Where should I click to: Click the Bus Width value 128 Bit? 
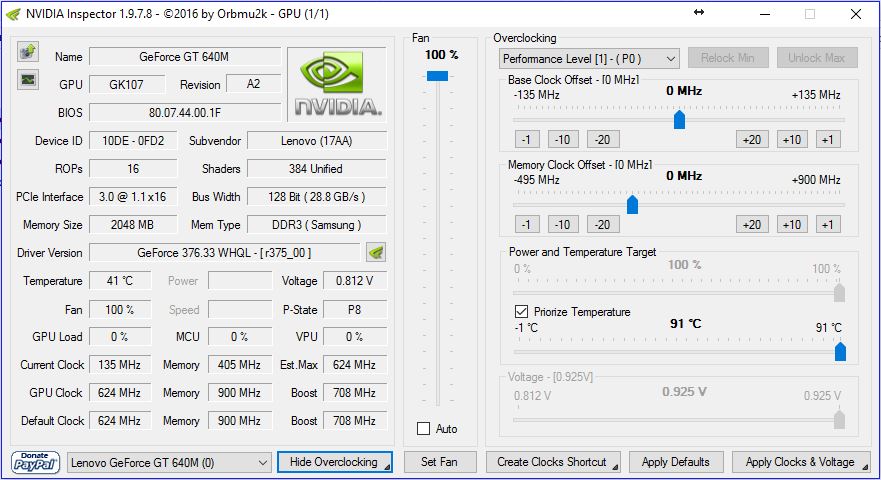click(317, 197)
